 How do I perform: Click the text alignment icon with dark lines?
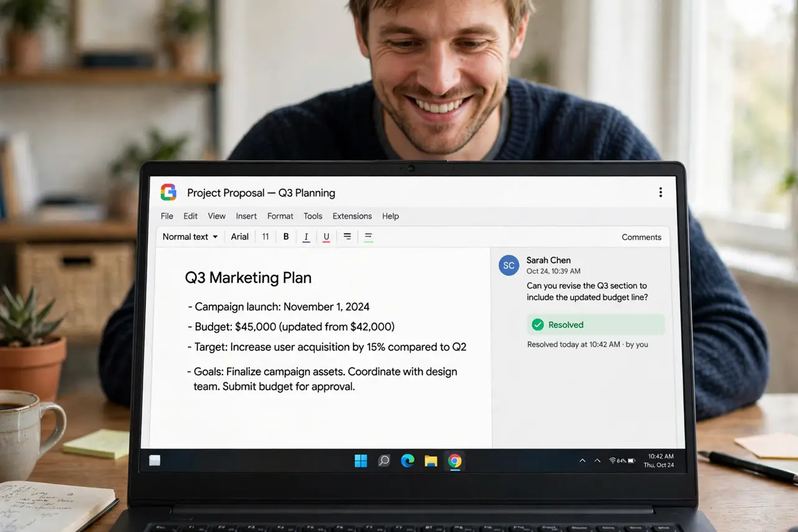click(x=347, y=237)
